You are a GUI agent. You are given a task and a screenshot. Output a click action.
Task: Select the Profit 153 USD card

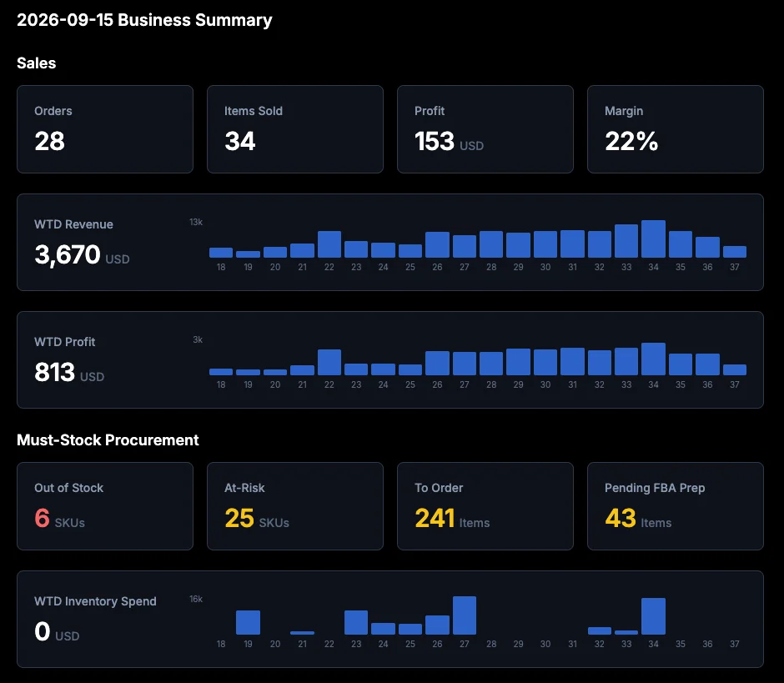485,129
